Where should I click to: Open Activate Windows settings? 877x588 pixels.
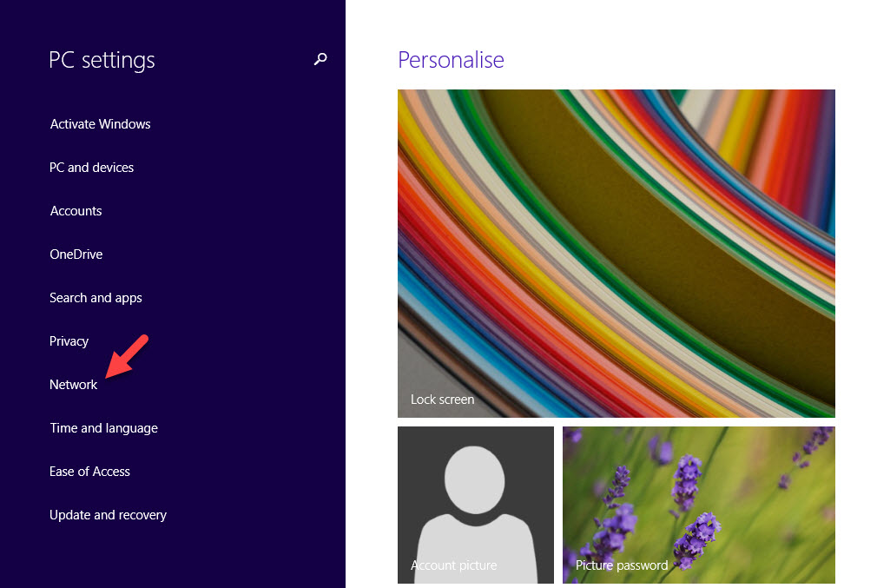tap(100, 123)
